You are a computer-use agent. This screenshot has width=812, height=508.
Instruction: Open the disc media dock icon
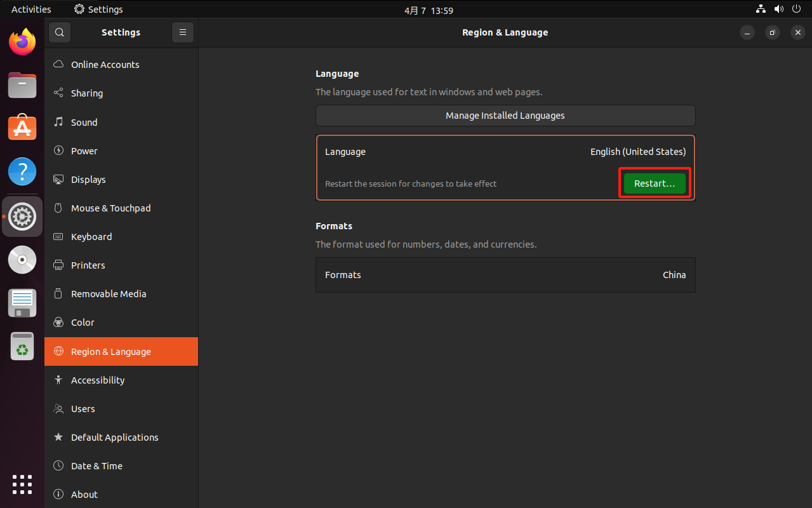click(22, 260)
